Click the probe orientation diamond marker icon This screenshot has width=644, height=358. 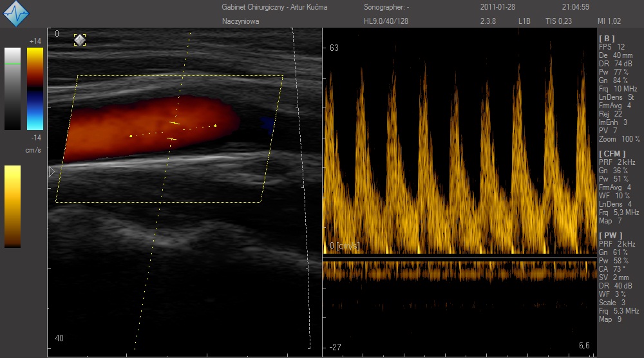[80, 40]
